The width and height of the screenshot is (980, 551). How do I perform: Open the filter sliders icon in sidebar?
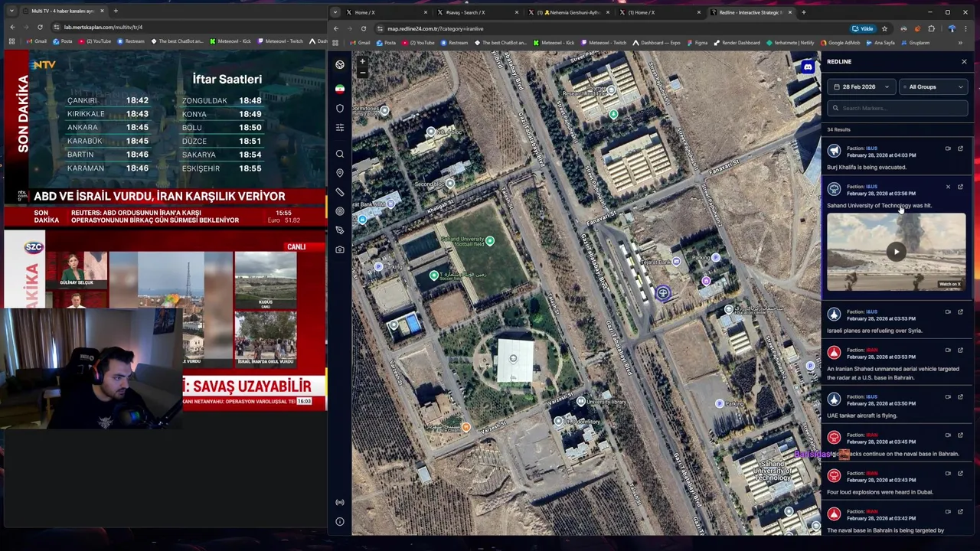click(340, 127)
